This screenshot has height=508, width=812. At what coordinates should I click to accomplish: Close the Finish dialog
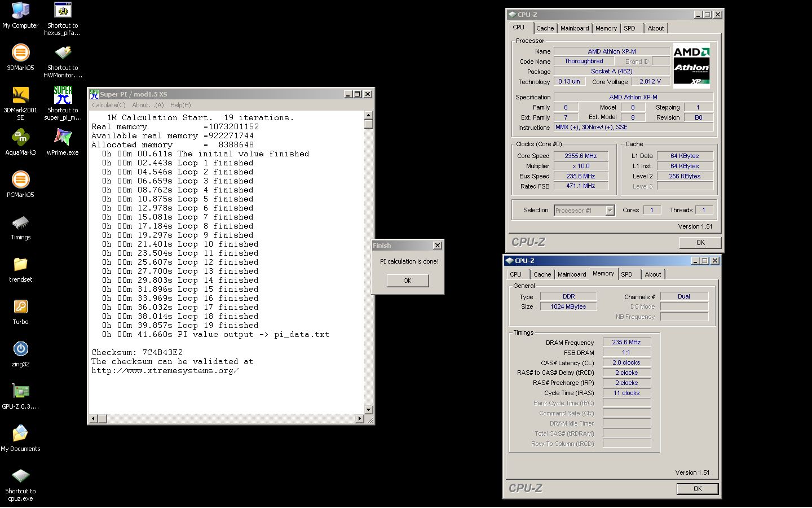pos(437,246)
